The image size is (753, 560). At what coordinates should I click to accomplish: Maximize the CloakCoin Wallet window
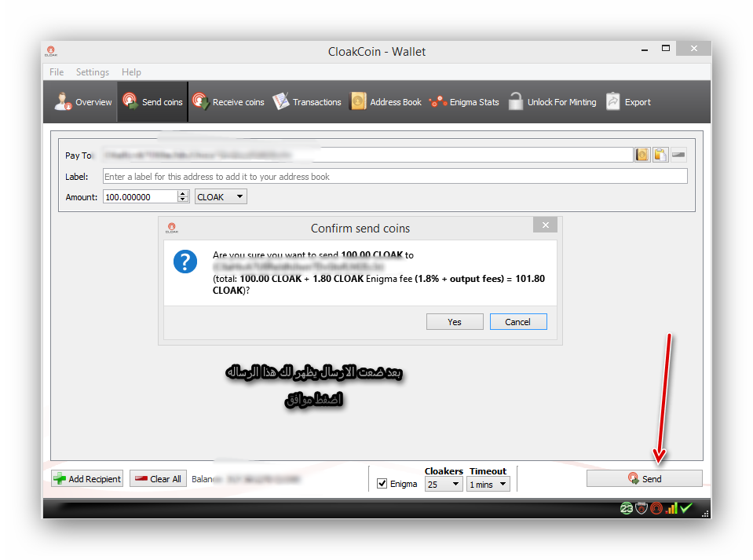pyautogui.click(x=666, y=48)
